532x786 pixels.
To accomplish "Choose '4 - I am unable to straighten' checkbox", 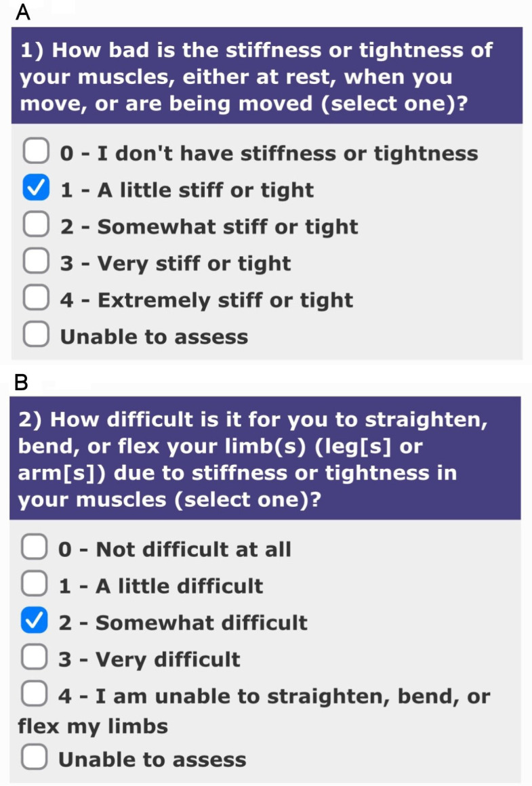I will [35, 693].
